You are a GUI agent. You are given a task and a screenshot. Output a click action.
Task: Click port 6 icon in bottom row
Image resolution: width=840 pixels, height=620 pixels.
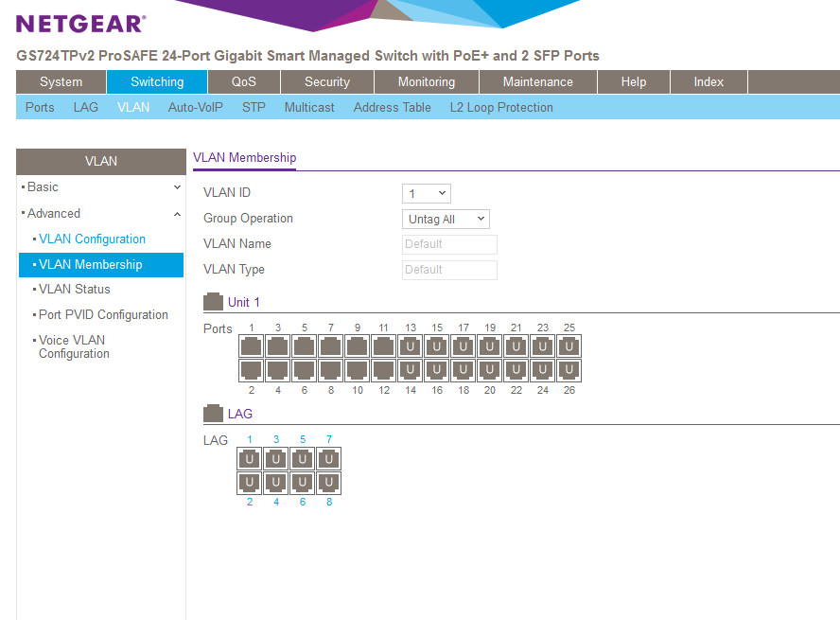[305, 370]
